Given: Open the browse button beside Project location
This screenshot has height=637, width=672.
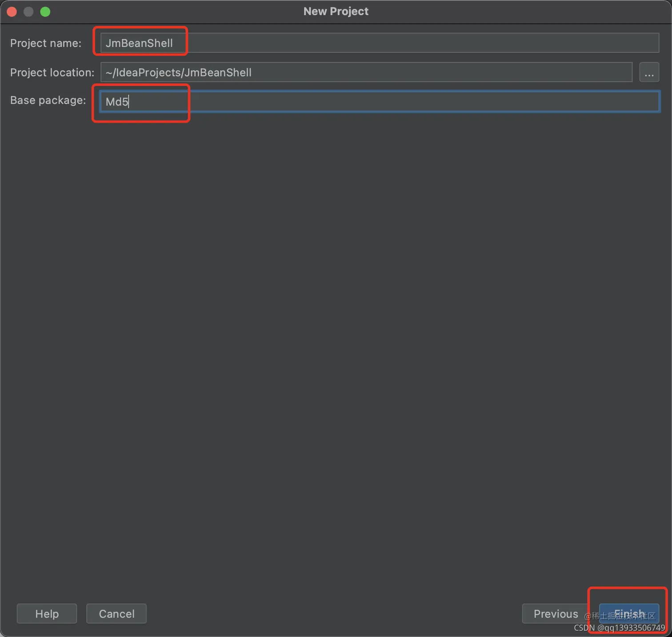Looking at the screenshot, I should [649, 72].
